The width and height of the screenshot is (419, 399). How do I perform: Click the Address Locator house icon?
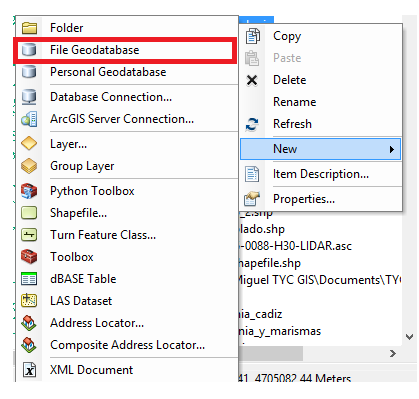29,323
